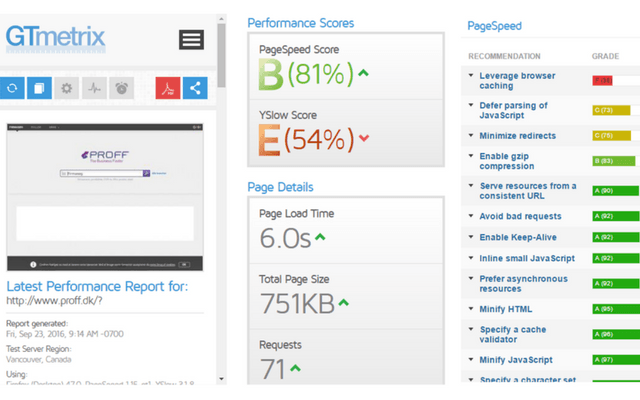640x400 pixels.
Task: Re-test page with the refresh icon
Action: (x=12, y=88)
